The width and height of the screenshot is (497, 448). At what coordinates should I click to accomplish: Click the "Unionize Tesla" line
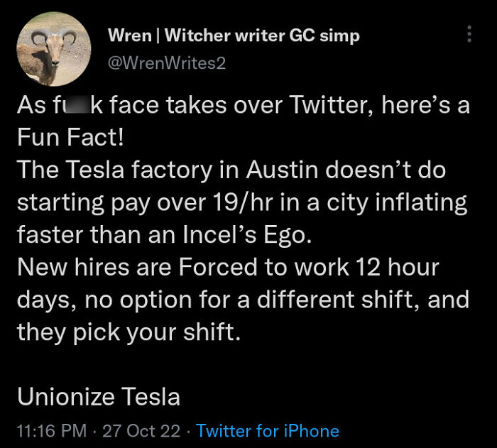pyautogui.click(x=99, y=397)
